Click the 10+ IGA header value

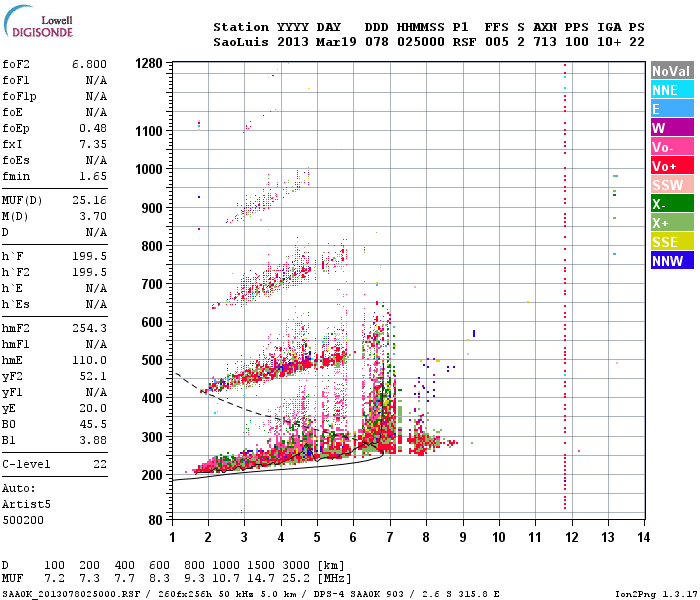click(609, 42)
